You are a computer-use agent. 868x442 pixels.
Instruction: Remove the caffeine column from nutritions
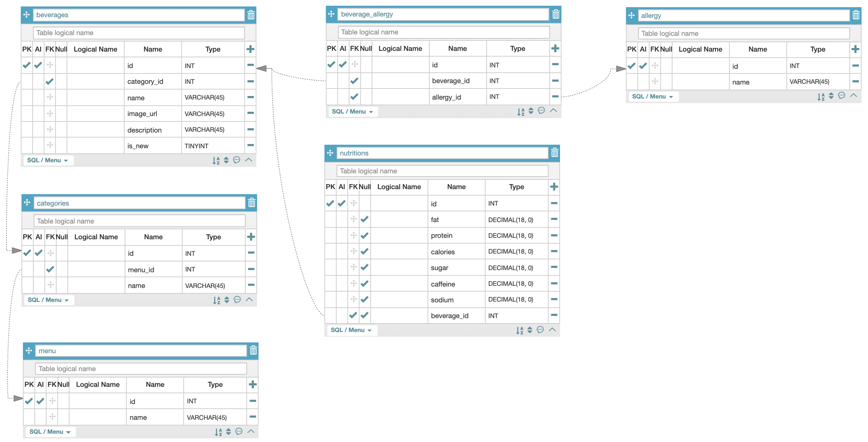[x=554, y=283]
